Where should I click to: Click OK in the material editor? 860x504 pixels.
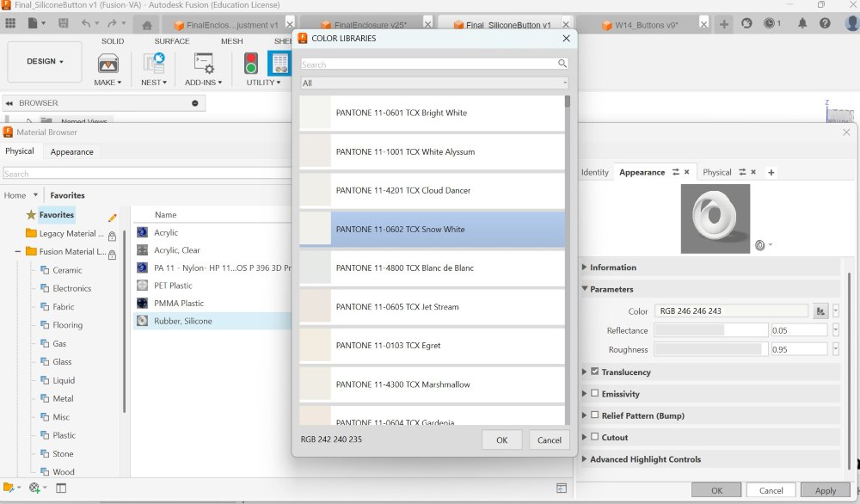pos(717,490)
